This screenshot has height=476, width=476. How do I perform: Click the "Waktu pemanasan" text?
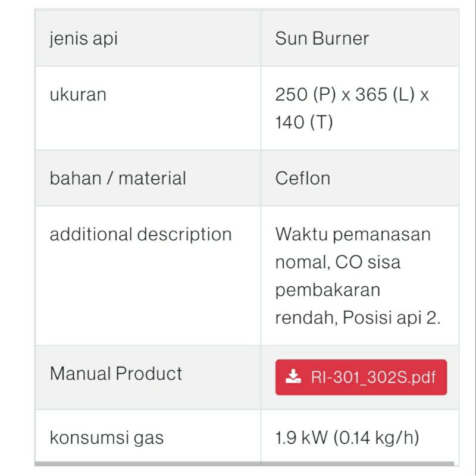[x=352, y=234]
